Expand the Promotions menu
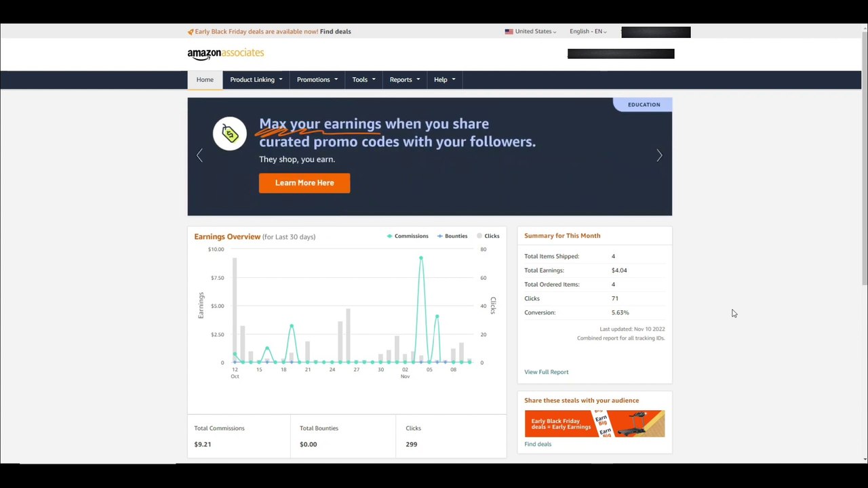Image resolution: width=868 pixels, height=488 pixels. pyautogui.click(x=317, y=80)
